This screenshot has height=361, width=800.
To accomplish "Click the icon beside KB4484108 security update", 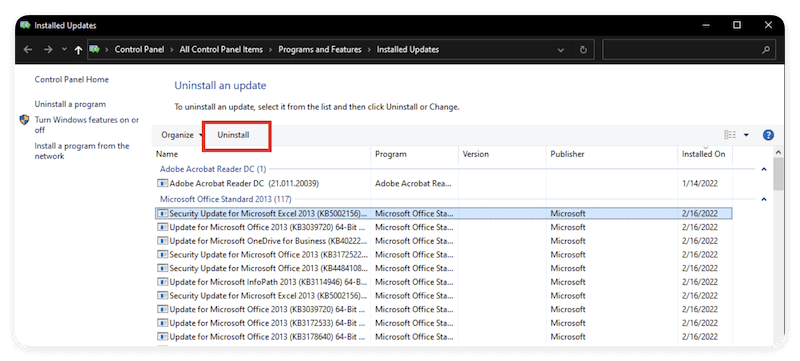I will 162,268.
